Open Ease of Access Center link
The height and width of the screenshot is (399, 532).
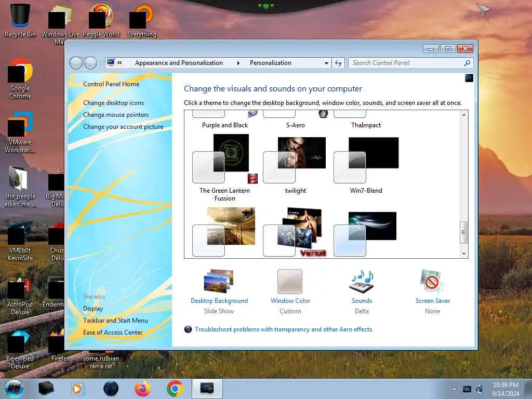(113, 332)
